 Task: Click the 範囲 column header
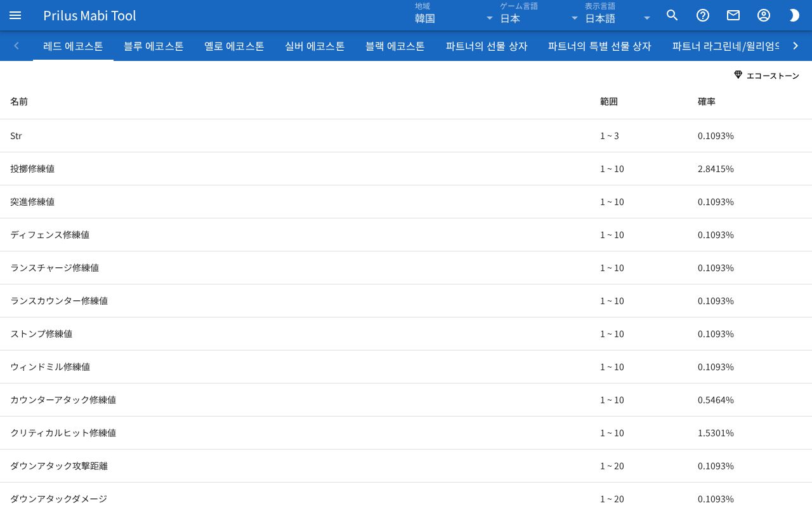coord(609,102)
